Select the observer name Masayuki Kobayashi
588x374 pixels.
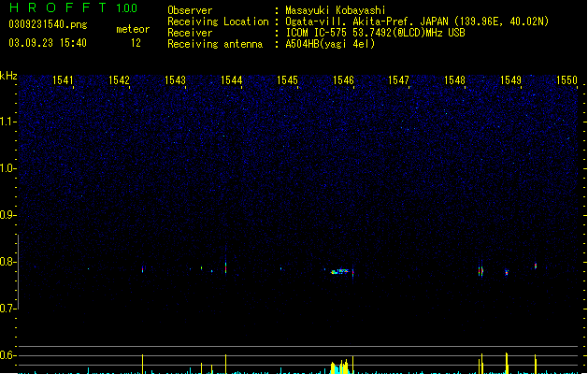[x=336, y=10]
